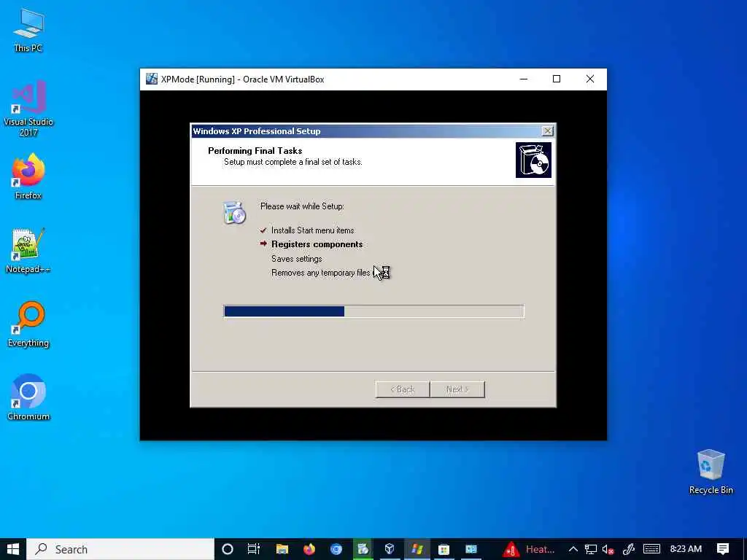
Task: Open the rightmost pinned app on taskbar
Action: 471,549
